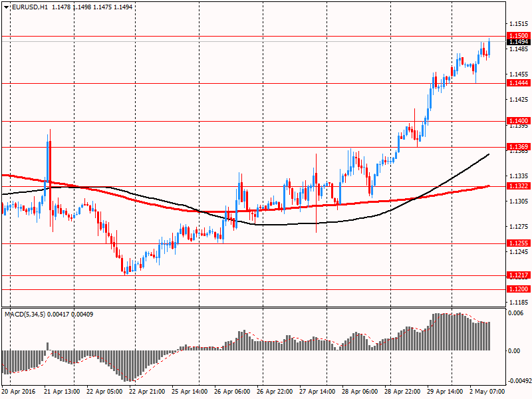Click the 1.1335 price scale value
532x399 pixels.
[519, 176]
